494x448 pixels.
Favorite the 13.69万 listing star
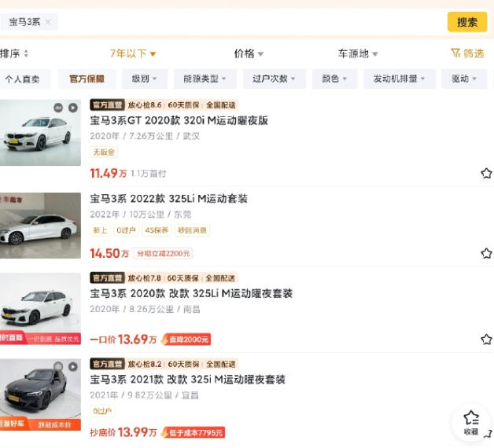(486, 339)
